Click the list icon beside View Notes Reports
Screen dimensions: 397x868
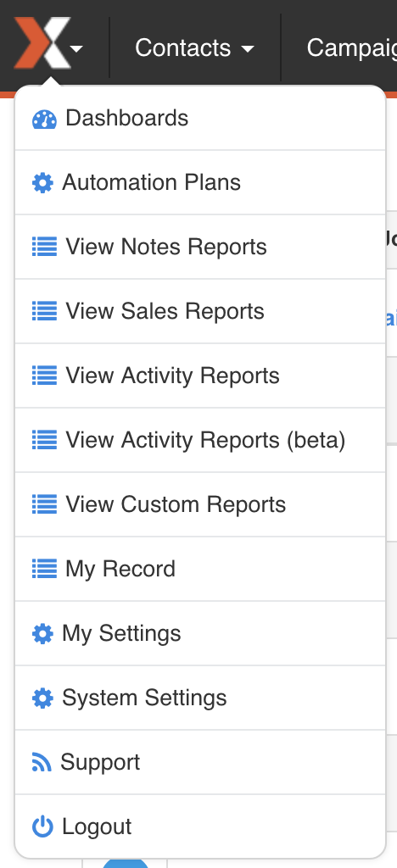(44, 247)
